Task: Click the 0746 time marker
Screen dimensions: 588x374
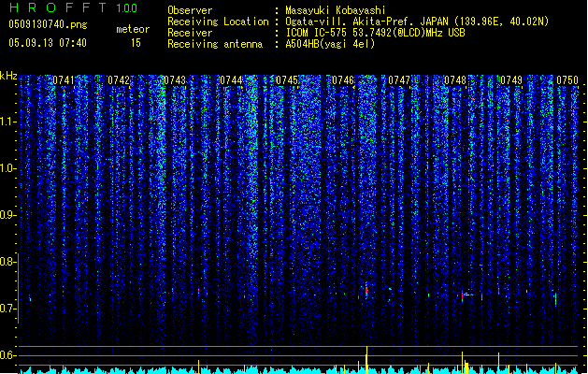Action: [343, 80]
